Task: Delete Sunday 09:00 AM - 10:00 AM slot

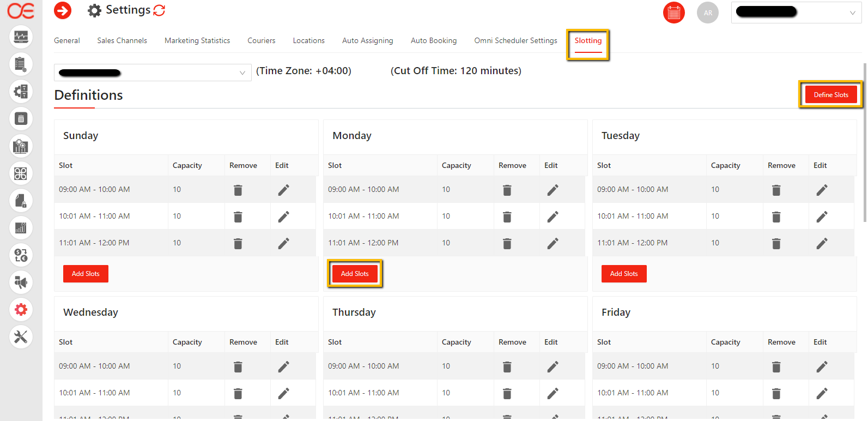Action: point(238,190)
